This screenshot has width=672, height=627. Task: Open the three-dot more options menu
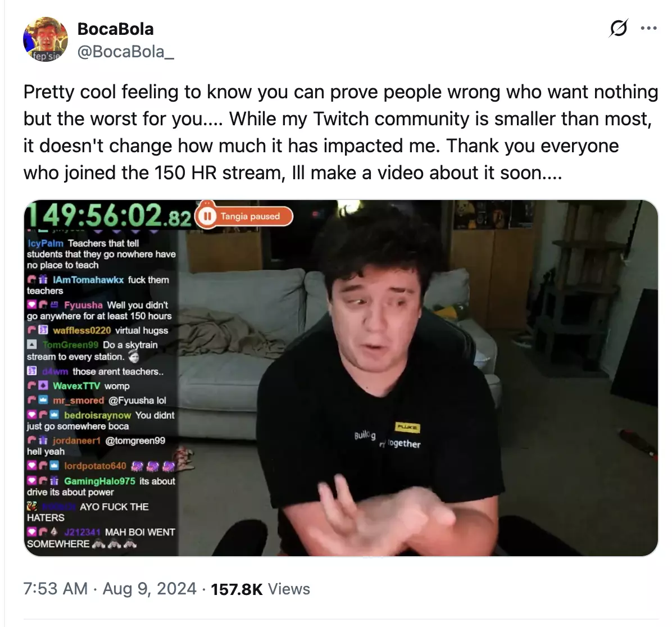point(648,28)
